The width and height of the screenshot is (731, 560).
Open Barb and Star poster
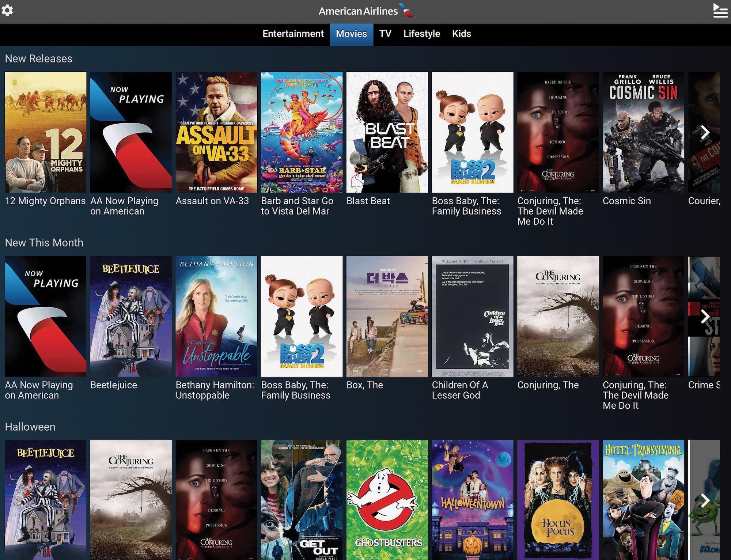click(302, 132)
